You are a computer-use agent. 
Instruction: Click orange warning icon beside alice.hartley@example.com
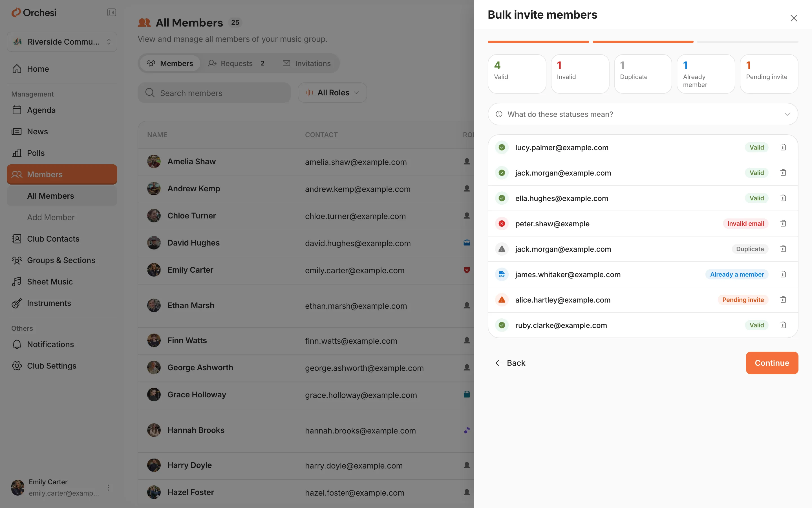point(502,300)
